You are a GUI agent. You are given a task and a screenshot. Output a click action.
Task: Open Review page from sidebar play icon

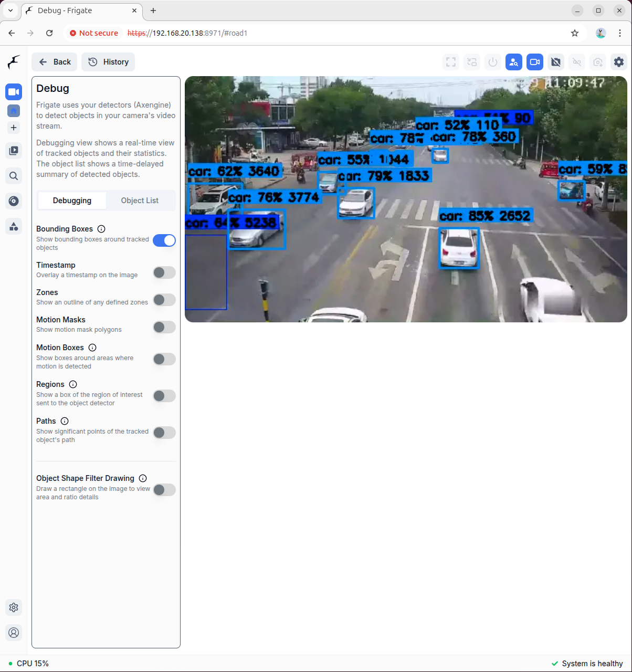tap(14, 151)
